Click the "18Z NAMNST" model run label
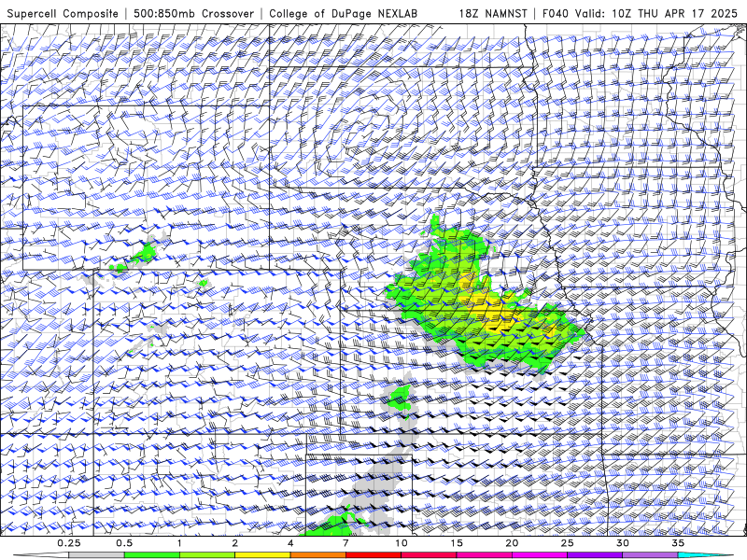747x560 pixels. [x=493, y=13]
